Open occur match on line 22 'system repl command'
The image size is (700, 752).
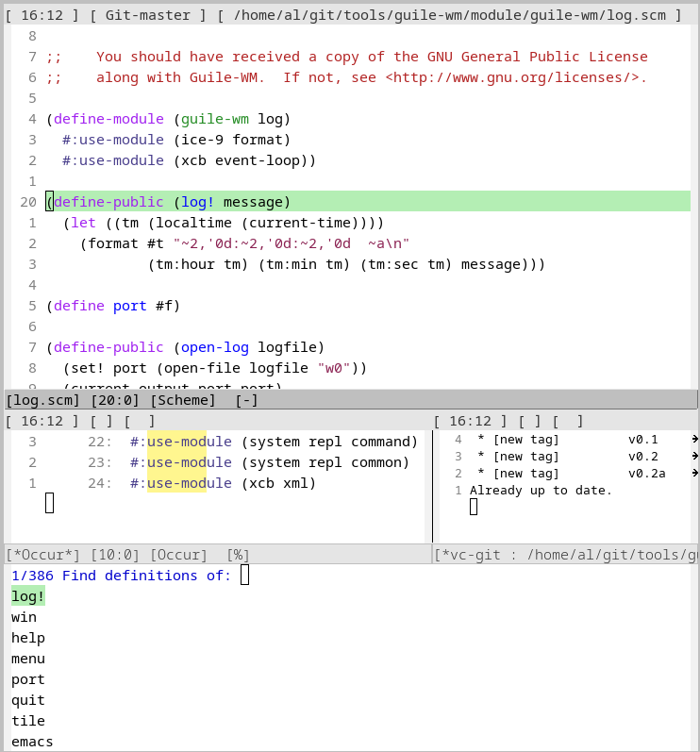(x=253, y=442)
